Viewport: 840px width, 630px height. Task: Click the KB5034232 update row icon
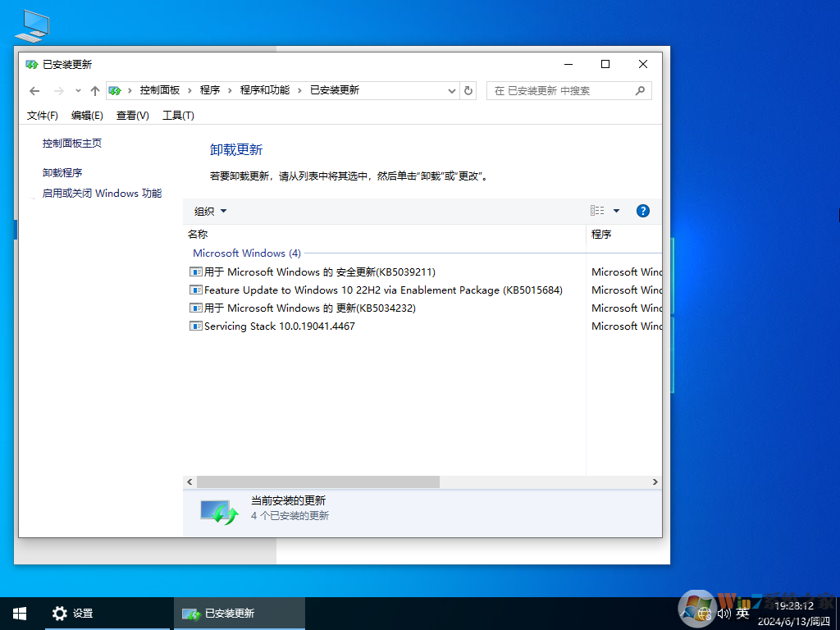[195, 308]
